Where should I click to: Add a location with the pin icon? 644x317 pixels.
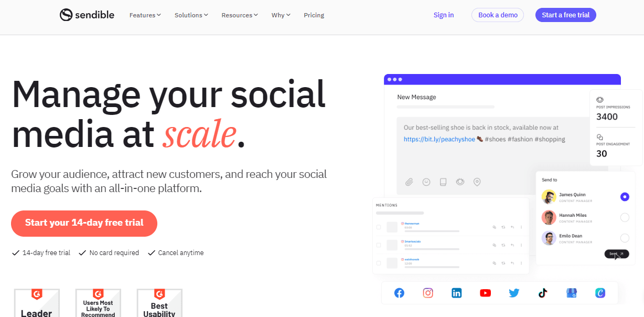tap(477, 182)
